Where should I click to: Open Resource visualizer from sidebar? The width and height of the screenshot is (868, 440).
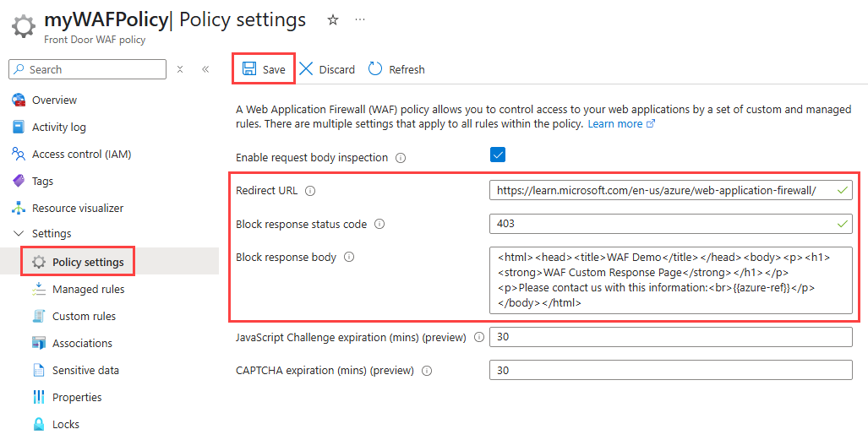coord(77,208)
